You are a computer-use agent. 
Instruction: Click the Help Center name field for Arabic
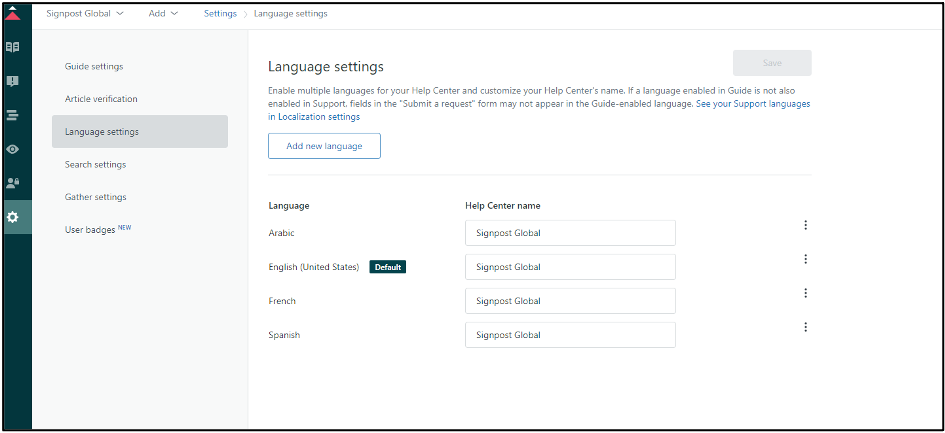570,233
